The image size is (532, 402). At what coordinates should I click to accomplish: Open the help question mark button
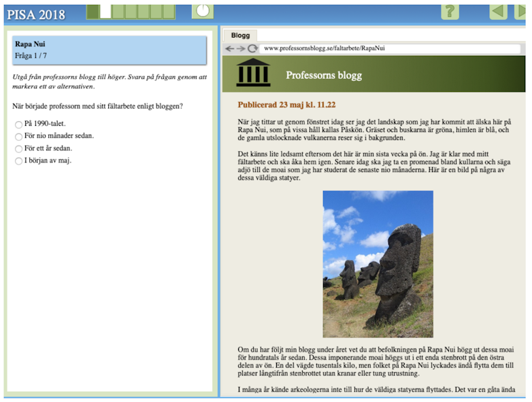(450, 11)
